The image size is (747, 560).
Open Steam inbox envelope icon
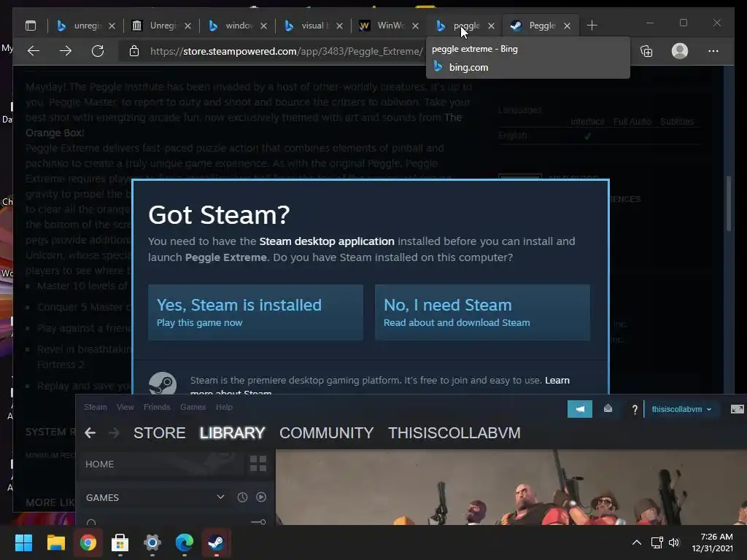coord(608,408)
